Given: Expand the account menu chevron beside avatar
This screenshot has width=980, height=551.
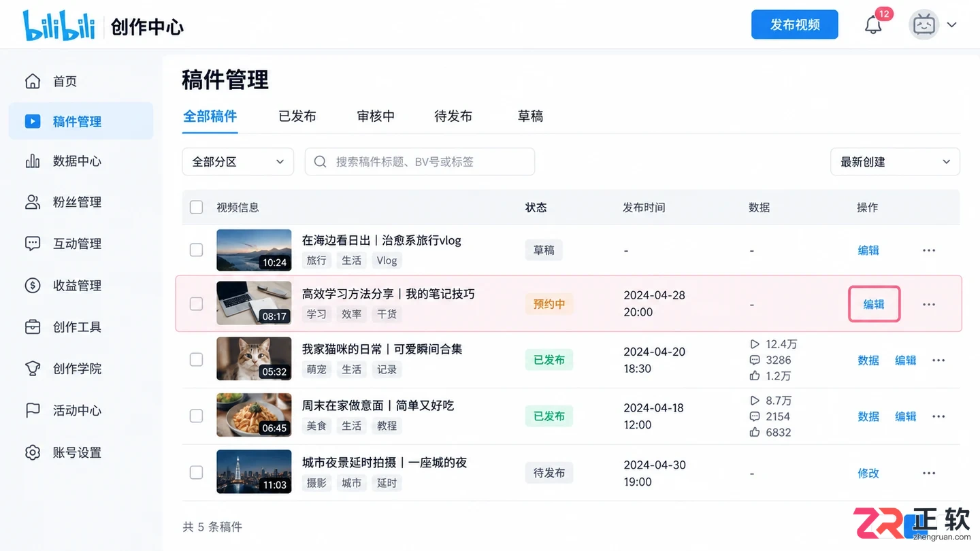Looking at the screenshot, I should click(x=952, y=25).
